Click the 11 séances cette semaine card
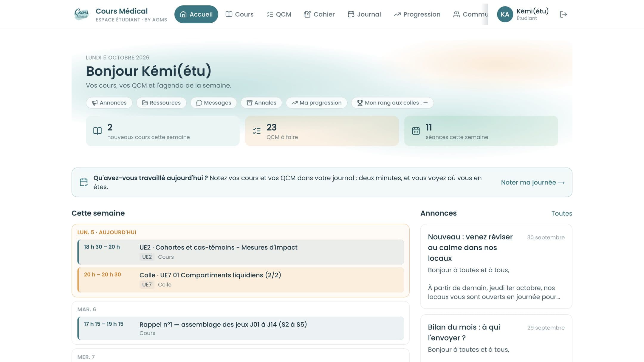The height and width of the screenshot is (362, 644). 481,131
